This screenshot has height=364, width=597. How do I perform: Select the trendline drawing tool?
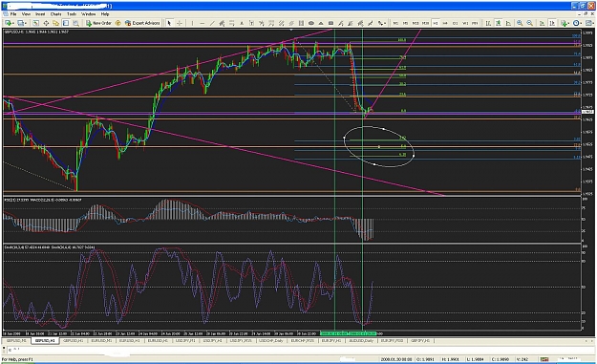(x=212, y=23)
